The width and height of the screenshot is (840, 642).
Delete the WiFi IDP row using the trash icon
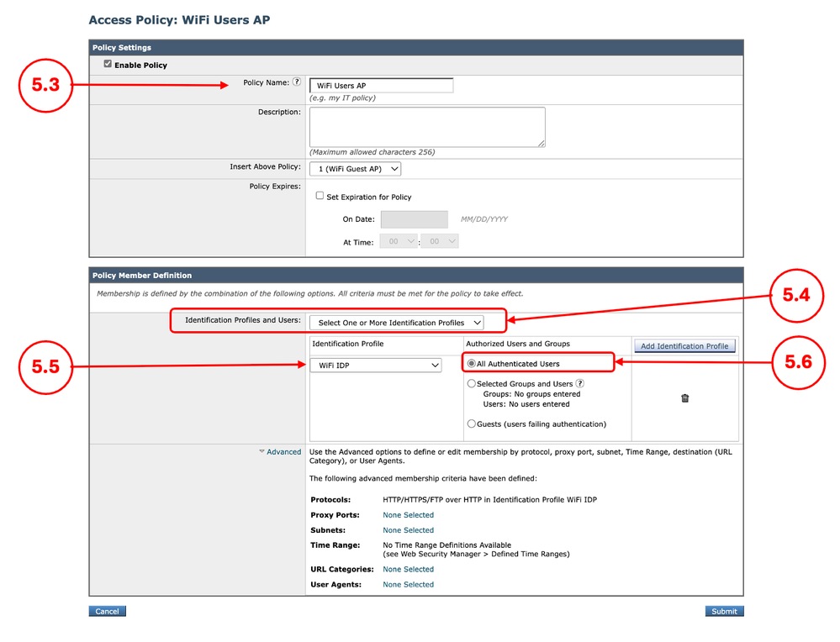(685, 397)
